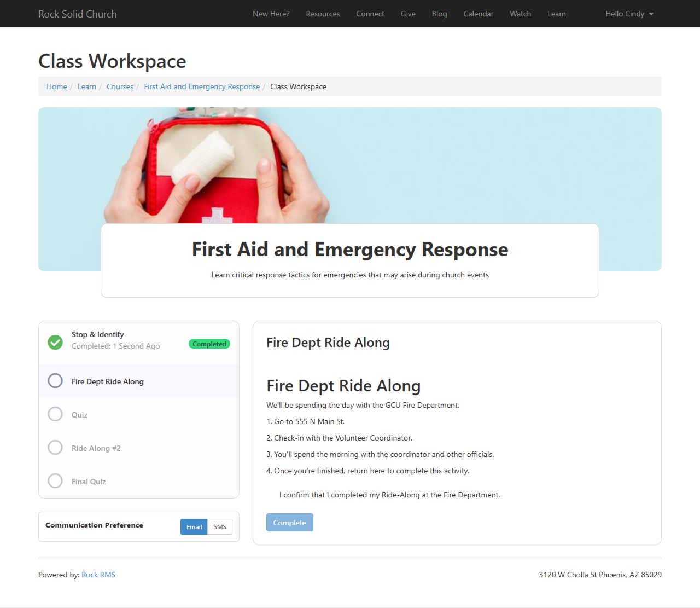The height and width of the screenshot is (608, 700).
Task: Click the circle icon for Ride Along #2
Action: coord(55,448)
